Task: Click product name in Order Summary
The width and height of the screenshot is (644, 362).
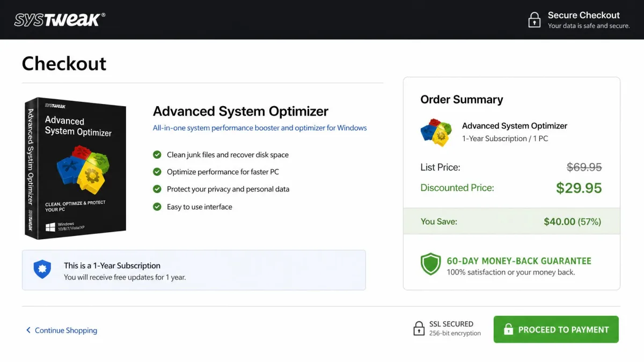Action: click(515, 125)
